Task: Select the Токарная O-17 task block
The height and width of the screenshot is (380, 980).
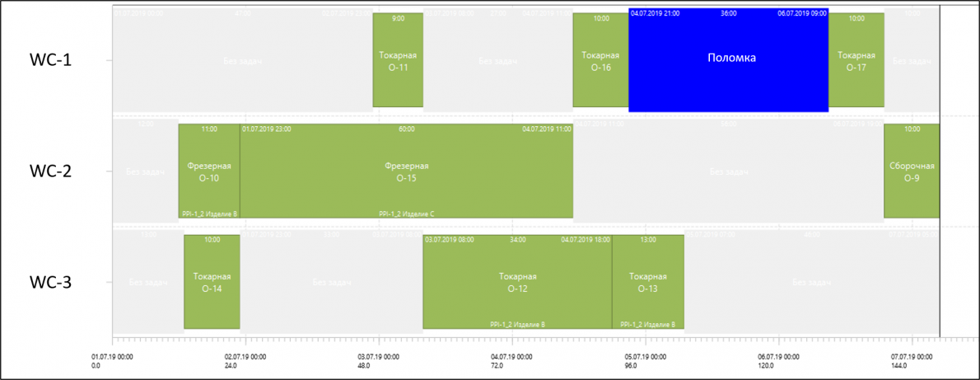Action: [856, 60]
